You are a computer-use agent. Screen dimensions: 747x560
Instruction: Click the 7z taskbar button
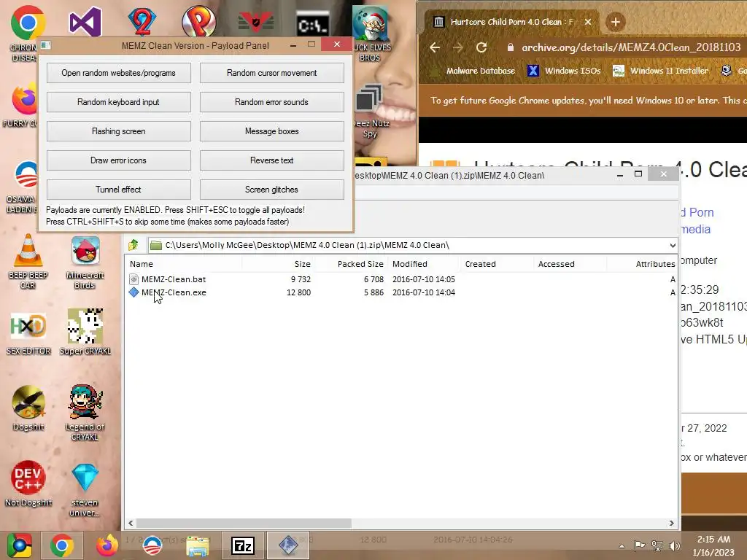243,545
